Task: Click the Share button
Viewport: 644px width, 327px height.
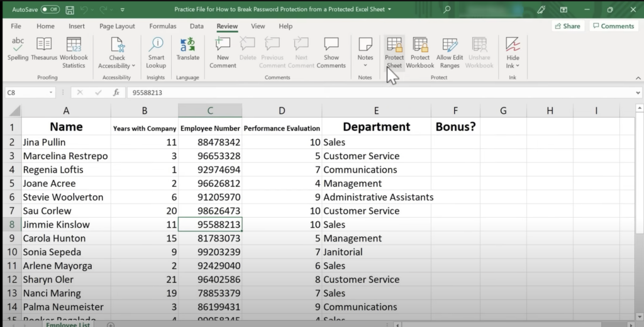Action: pos(568,26)
